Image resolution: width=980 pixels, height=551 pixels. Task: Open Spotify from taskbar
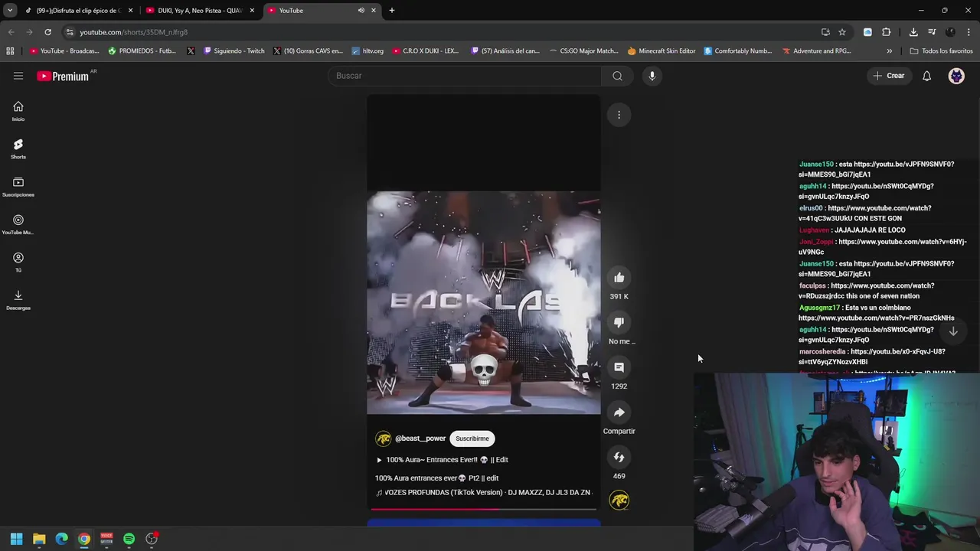pos(129,539)
